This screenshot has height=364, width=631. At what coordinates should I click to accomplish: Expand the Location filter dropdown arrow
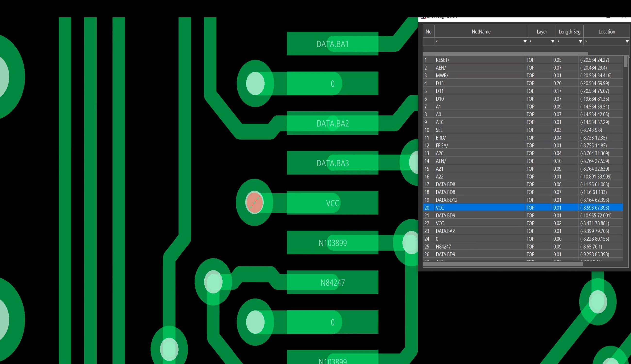coord(627,41)
